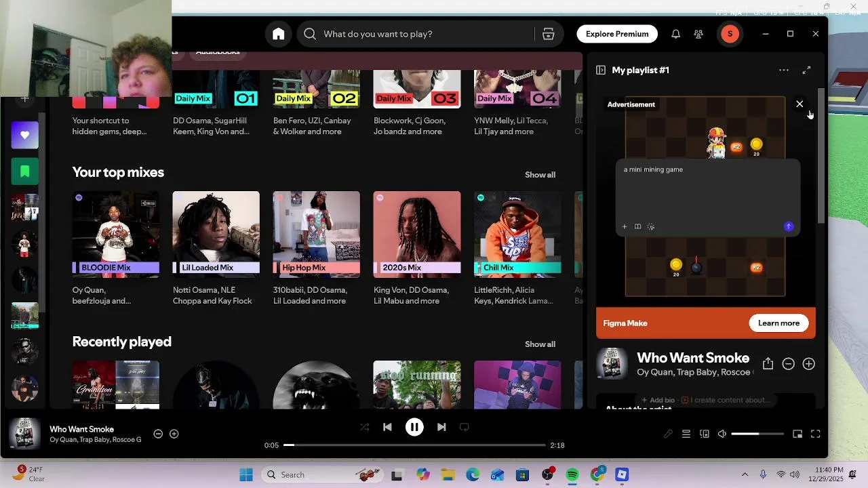The width and height of the screenshot is (868, 488).
Task: Click Who Want Smoke title in side panel
Action: pyautogui.click(x=693, y=358)
